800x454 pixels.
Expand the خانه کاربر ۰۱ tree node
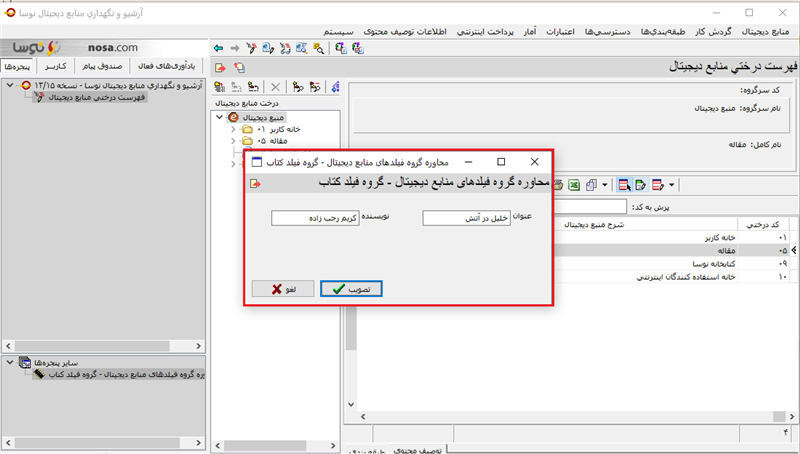tap(234, 129)
